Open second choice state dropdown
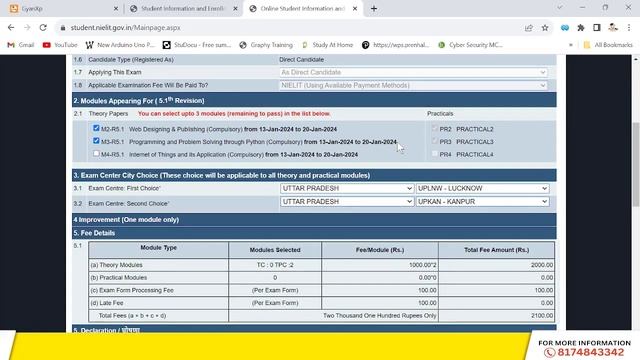Image resolution: width=640 pixels, height=360 pixels. click(347, 202)
